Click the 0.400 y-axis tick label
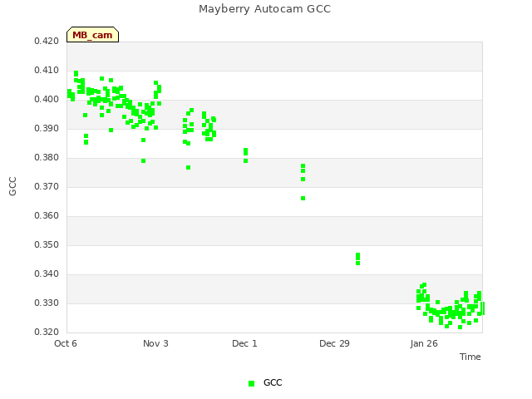This screenshot has height=399, width=532. (47, 100)
